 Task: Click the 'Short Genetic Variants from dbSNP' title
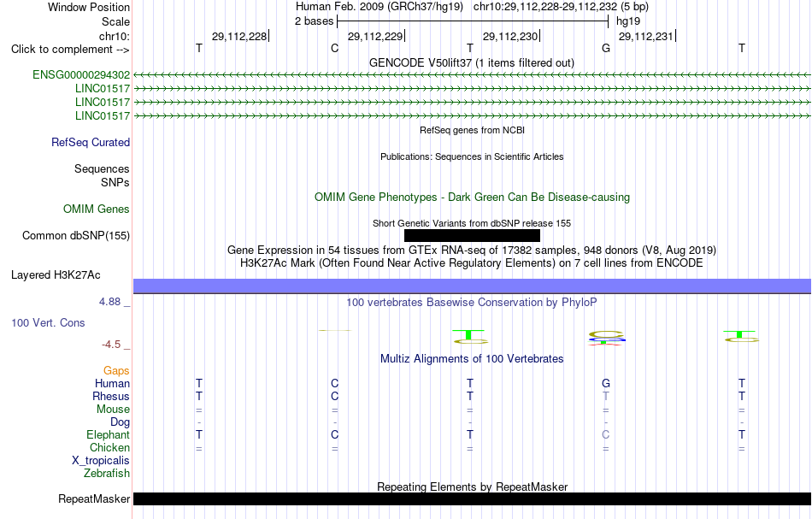click(x=472, y=223)
